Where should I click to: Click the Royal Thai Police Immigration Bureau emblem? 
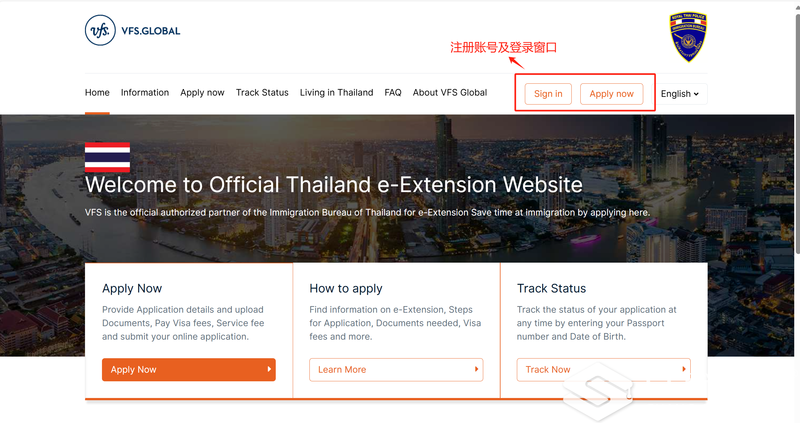tap(688, 37)
